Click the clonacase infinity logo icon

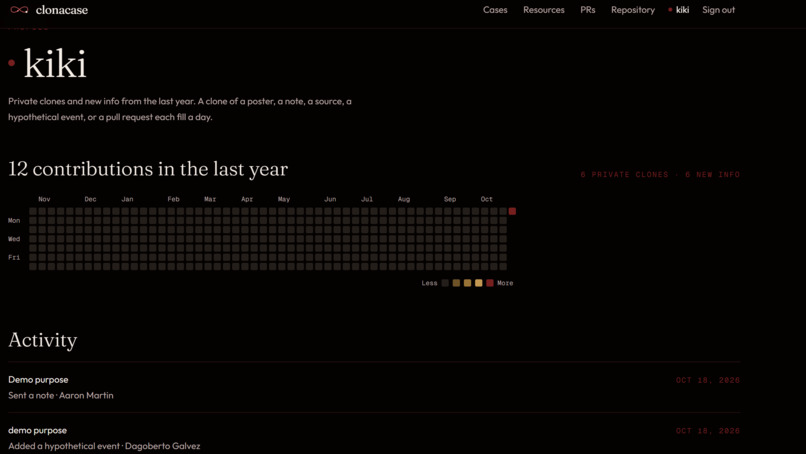[x=20, y=10]
